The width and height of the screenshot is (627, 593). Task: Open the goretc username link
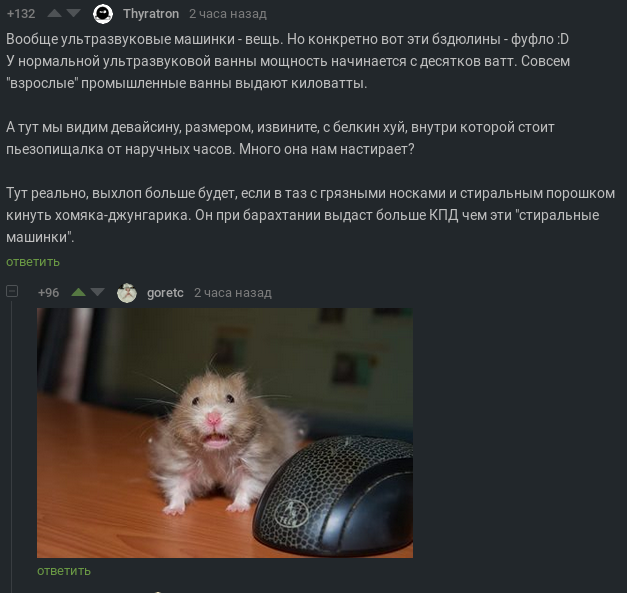click(165, 293)
